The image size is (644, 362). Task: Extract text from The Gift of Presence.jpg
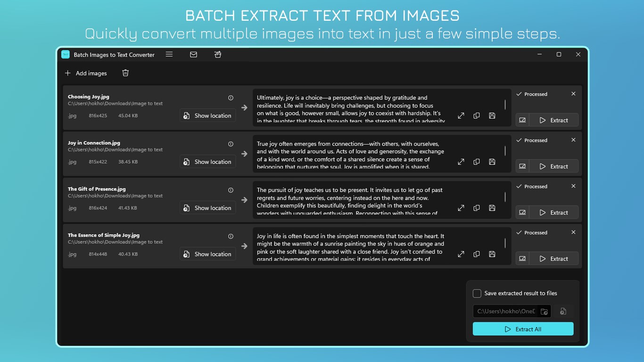pos(553,213)
